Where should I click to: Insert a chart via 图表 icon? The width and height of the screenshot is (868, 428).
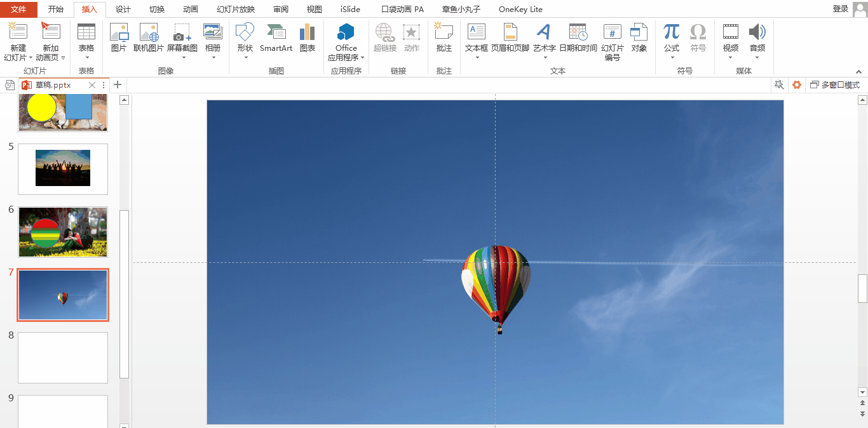308,32
